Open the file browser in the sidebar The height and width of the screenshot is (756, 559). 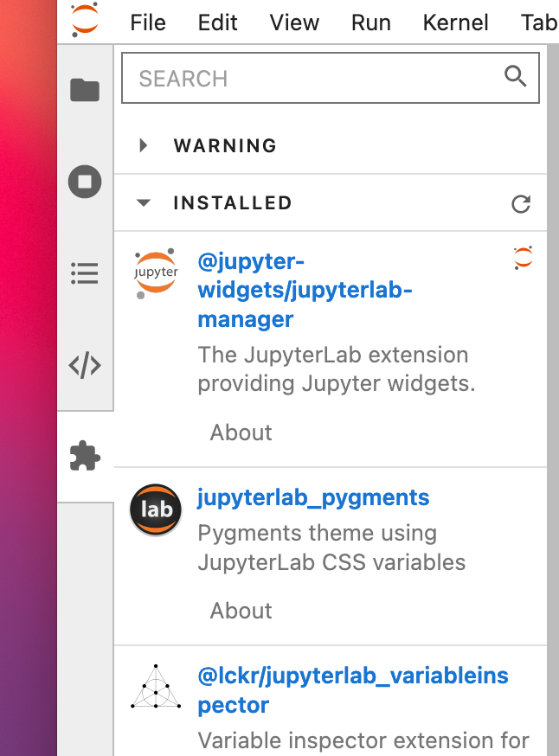(84, 89)
